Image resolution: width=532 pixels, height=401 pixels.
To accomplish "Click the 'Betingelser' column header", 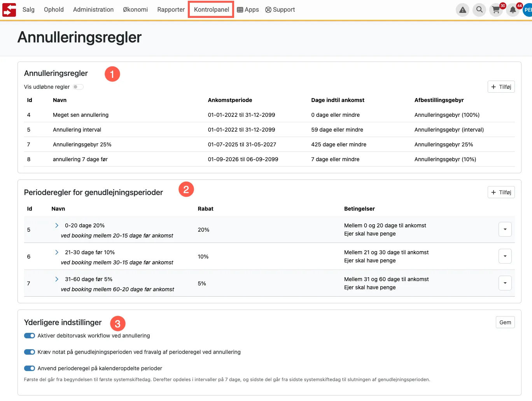I will pyautogui.click(x=359, y=209).
